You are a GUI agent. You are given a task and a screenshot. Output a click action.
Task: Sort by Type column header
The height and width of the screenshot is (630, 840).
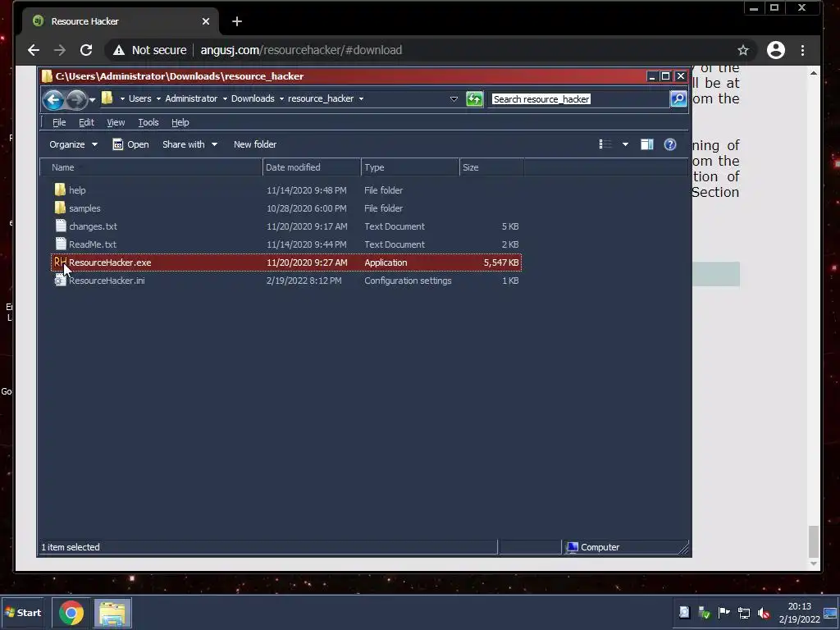coord(410,167)
